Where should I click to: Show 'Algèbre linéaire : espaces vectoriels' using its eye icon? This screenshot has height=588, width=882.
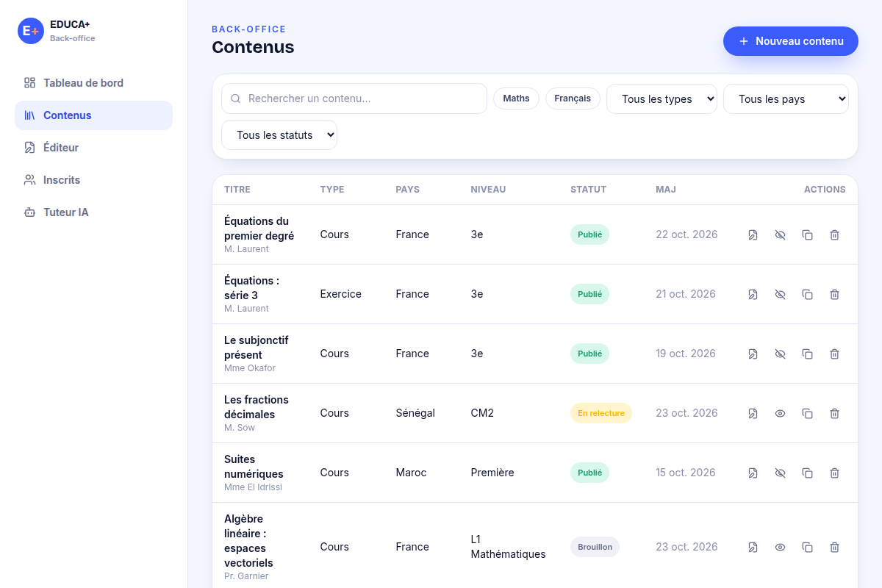pyautogui.click(x=781, y=547)
